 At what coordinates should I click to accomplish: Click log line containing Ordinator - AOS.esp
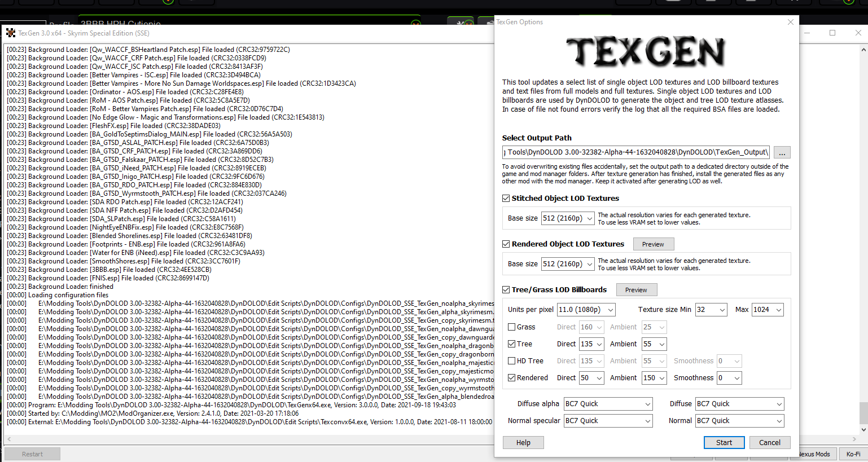tap(125, 92)
